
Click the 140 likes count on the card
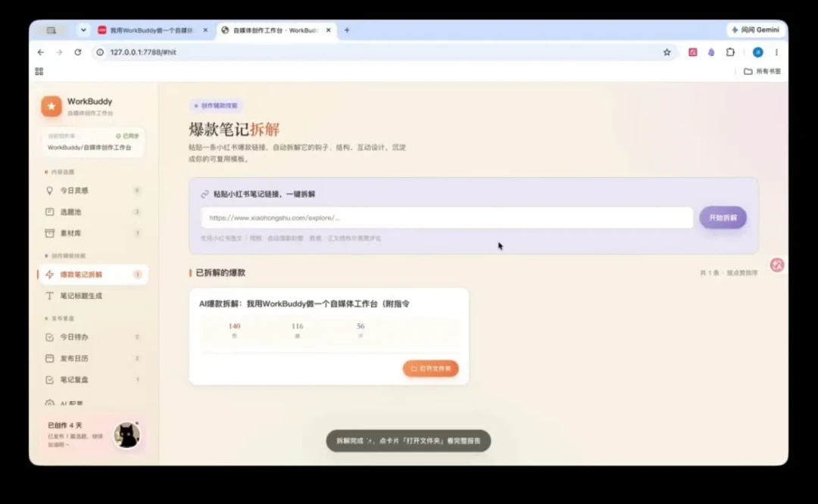coord(234,326)
